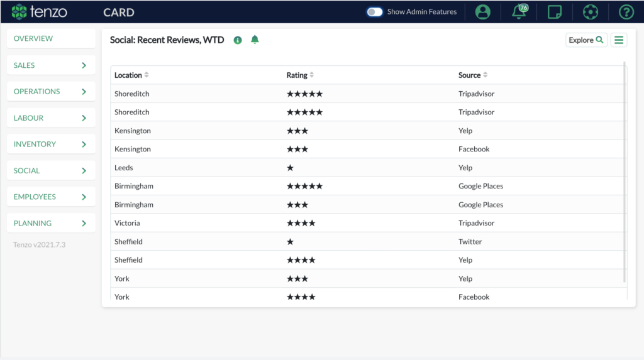
Task: Click the Employees label in sidebar
Action: pyautogui.click(x=35, y=197)
